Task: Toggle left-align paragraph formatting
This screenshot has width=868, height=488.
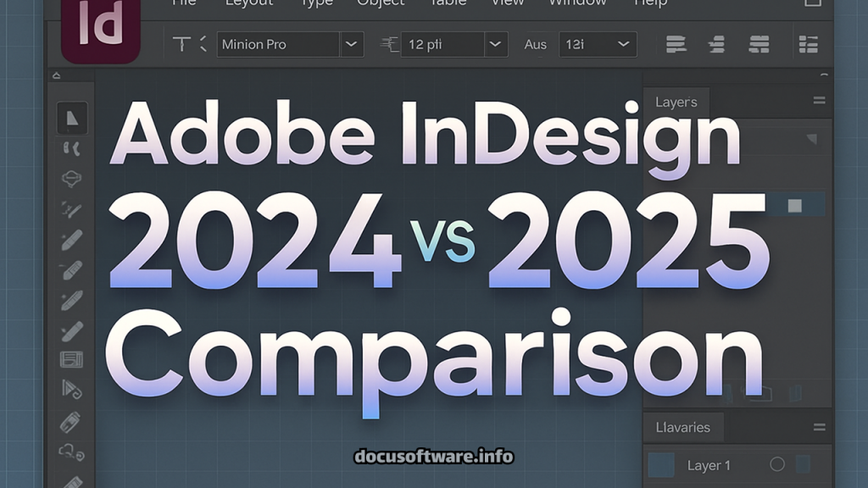Action: click(676, 44)
